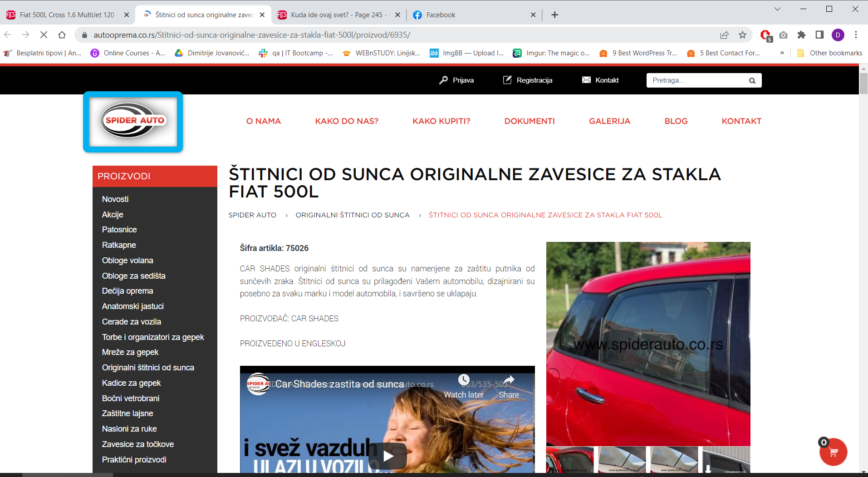
Task: Click the main red Fiat product image
Action: point(648,344)
